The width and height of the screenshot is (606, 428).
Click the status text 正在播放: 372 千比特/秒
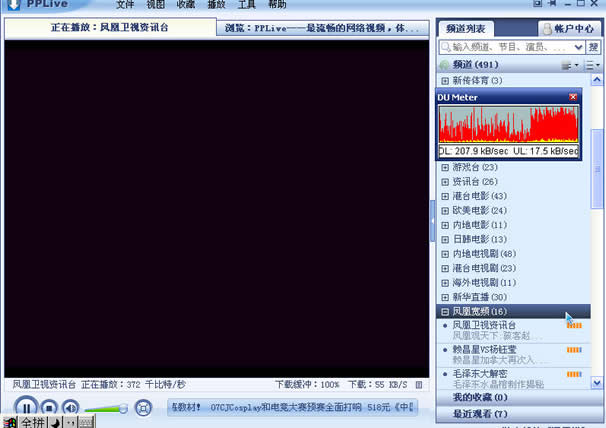pyautogui.click(x=133, y=385)
